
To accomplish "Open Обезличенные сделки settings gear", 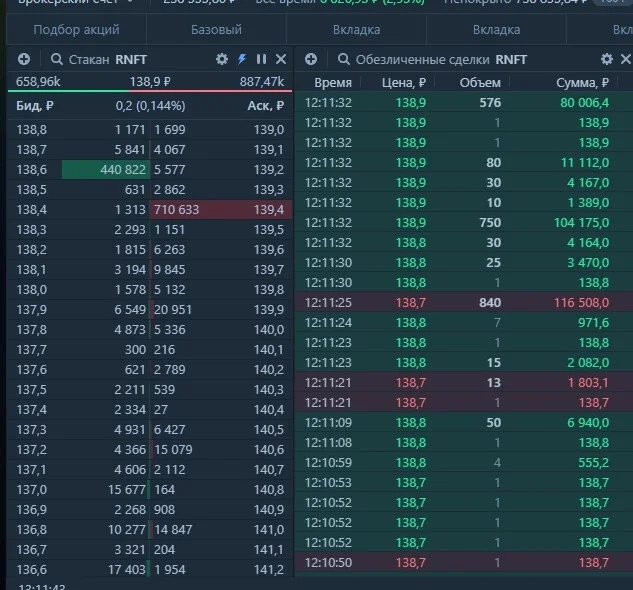I will point(607,59).
